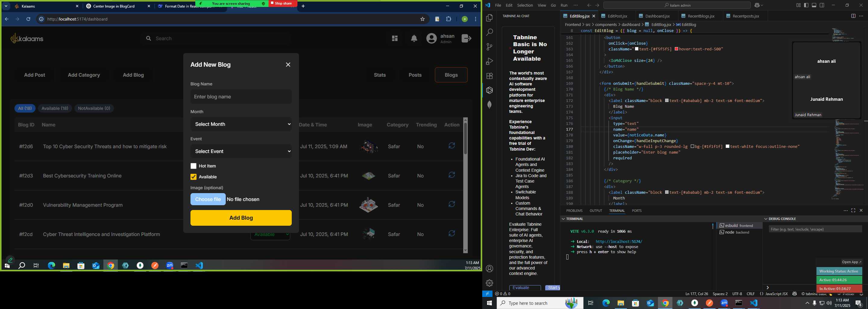Image resolution: width=868 pixels, height=309 pixels.
Task: Toggle VS Code primary sidebar layout icon
Action: tap(806, 5)
